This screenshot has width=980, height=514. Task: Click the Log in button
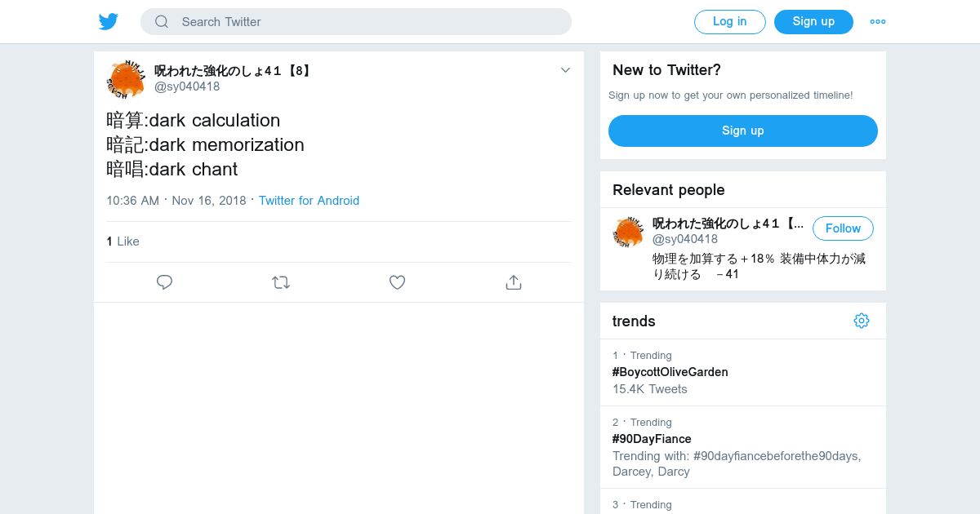(729, 22)
